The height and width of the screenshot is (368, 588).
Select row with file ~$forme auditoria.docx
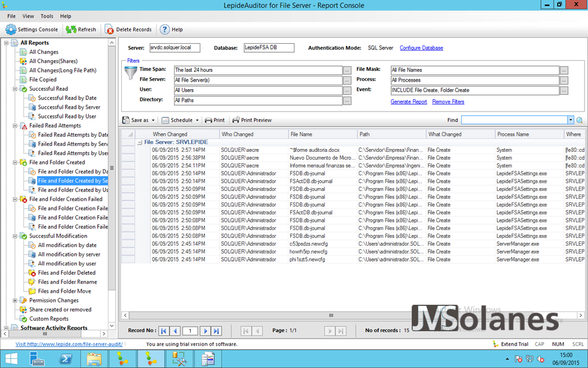click(x=353, y=150)
